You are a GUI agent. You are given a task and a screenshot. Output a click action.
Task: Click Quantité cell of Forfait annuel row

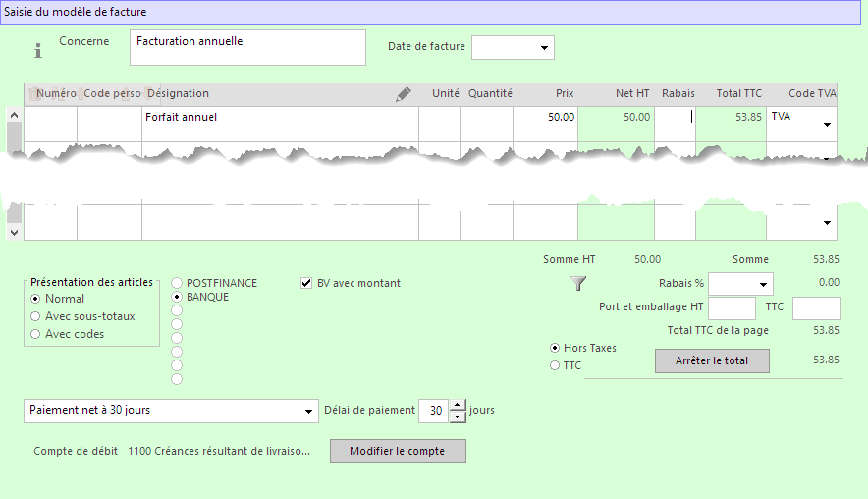pos(487,124)
